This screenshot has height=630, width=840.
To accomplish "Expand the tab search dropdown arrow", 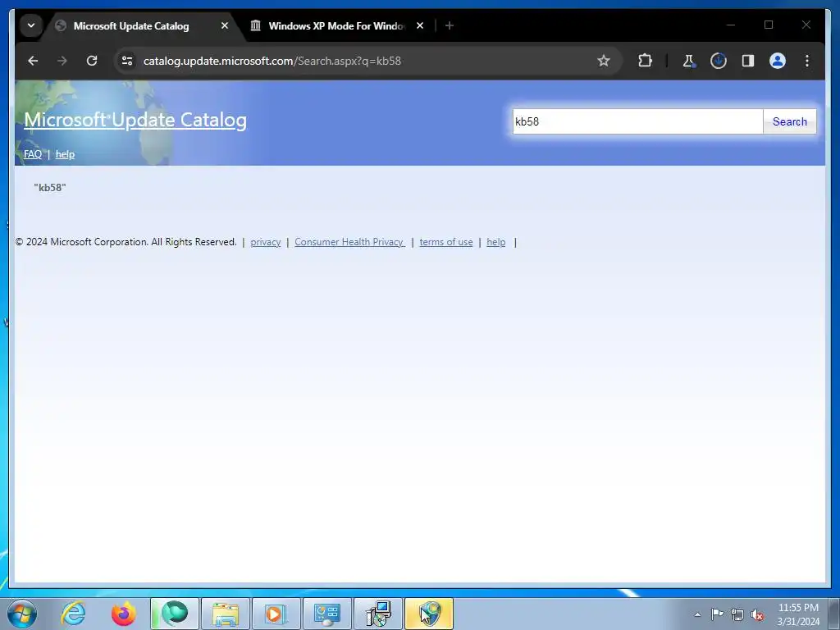I will click(31, 25).
